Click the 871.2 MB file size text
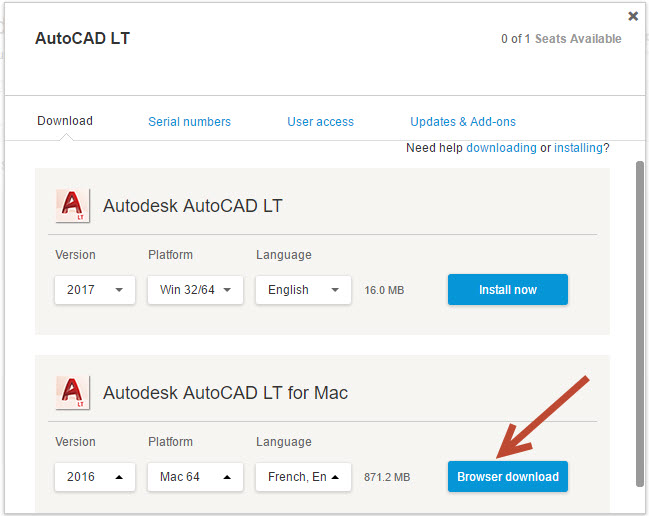Viewport: 649px width, 516px height. [387, 477]
